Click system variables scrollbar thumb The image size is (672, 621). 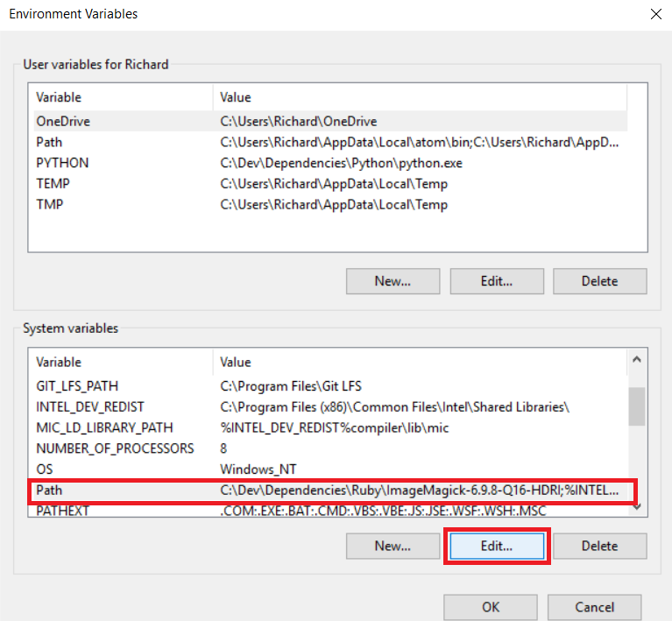637,406
